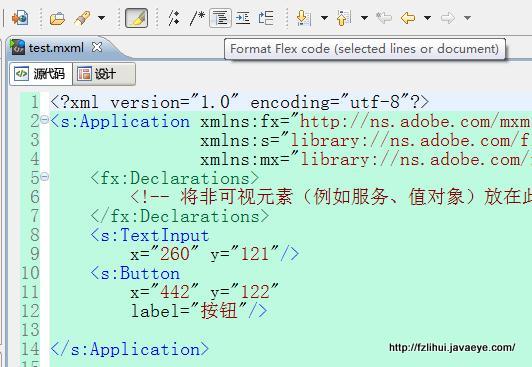
Task: Click line number 8 in gutter
Action: point(35,235)
